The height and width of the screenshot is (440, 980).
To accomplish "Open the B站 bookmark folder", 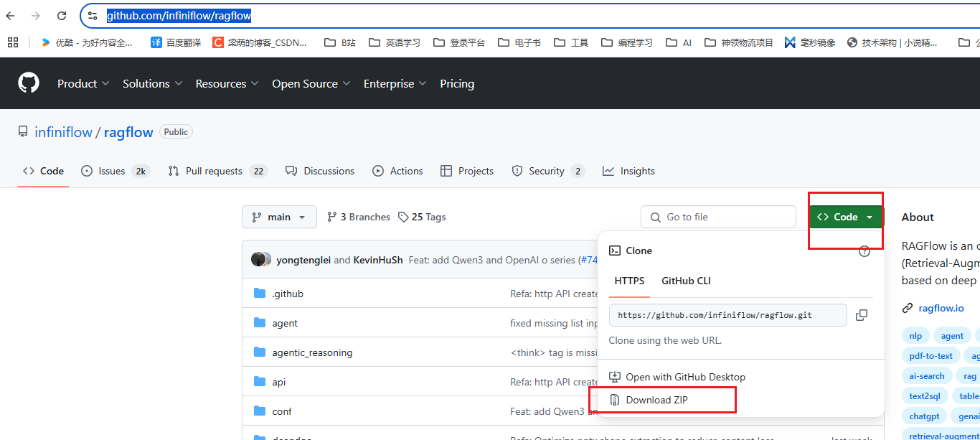I will coord(339,42).
